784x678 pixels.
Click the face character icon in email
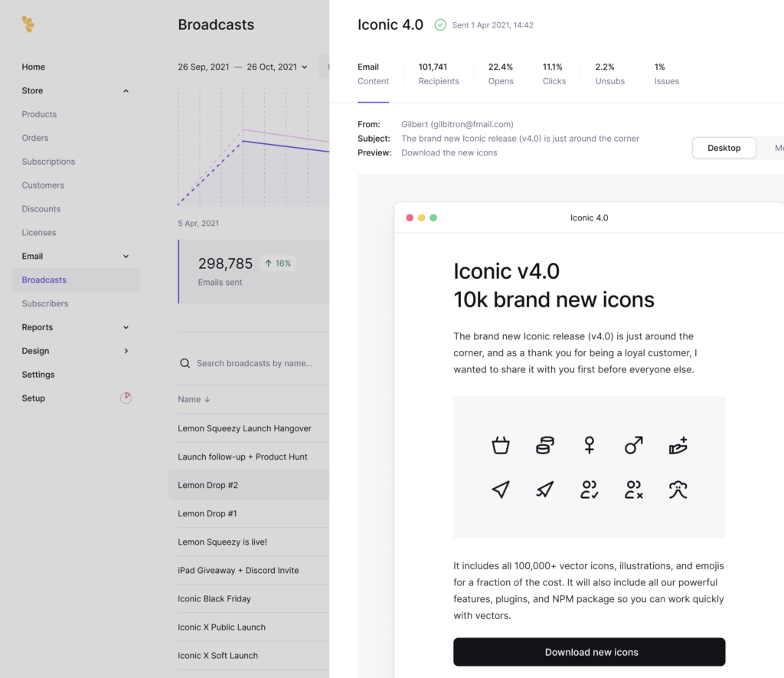[x=678, y=490]
